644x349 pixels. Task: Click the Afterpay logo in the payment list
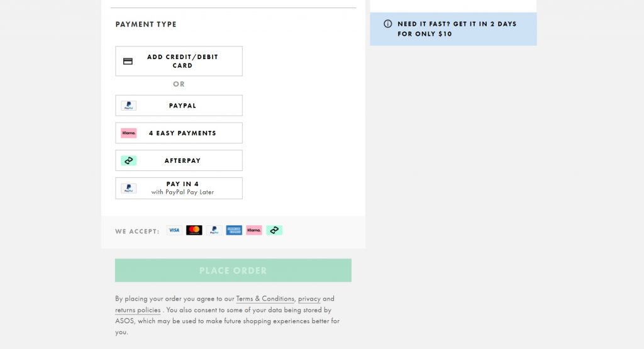pyautogui.click(x=128, y=160)
